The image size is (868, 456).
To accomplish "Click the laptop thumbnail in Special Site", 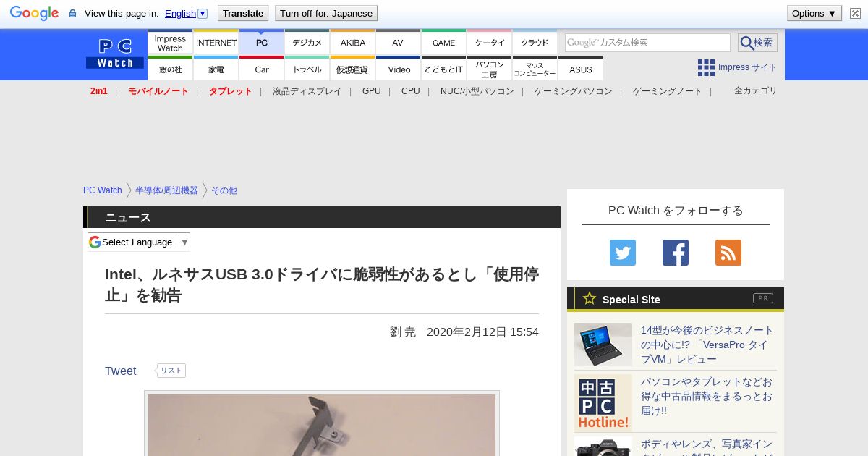I will [603, 345].
